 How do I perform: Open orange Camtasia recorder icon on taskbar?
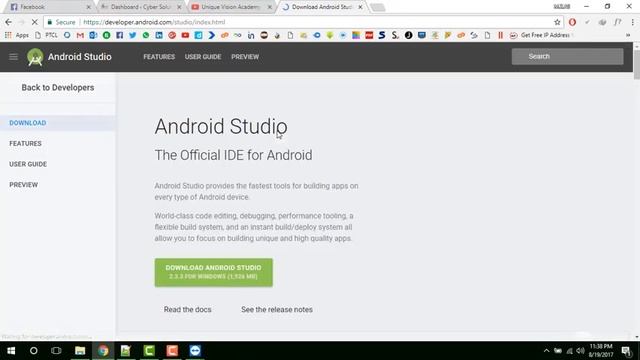pos(172,351)
